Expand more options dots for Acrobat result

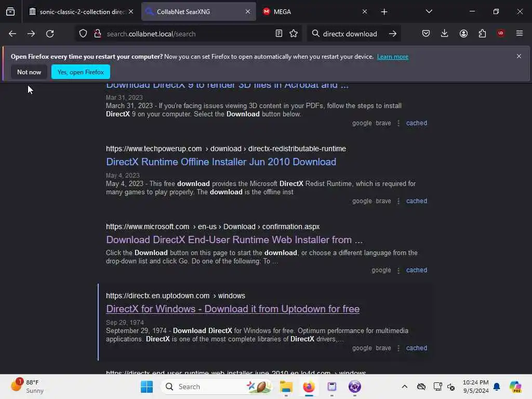pyautogui.click(x=398, y=123)
